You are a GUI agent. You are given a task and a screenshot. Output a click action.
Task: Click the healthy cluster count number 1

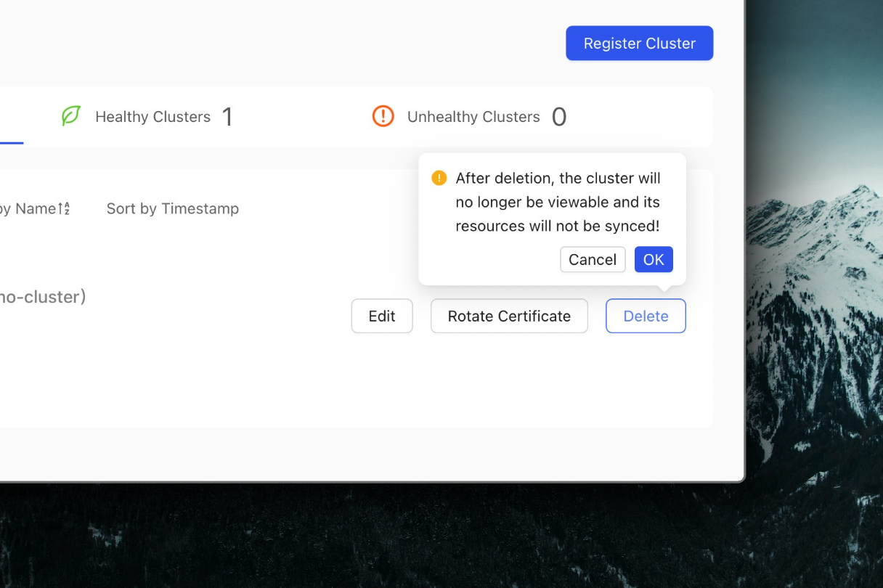point(227,117)
